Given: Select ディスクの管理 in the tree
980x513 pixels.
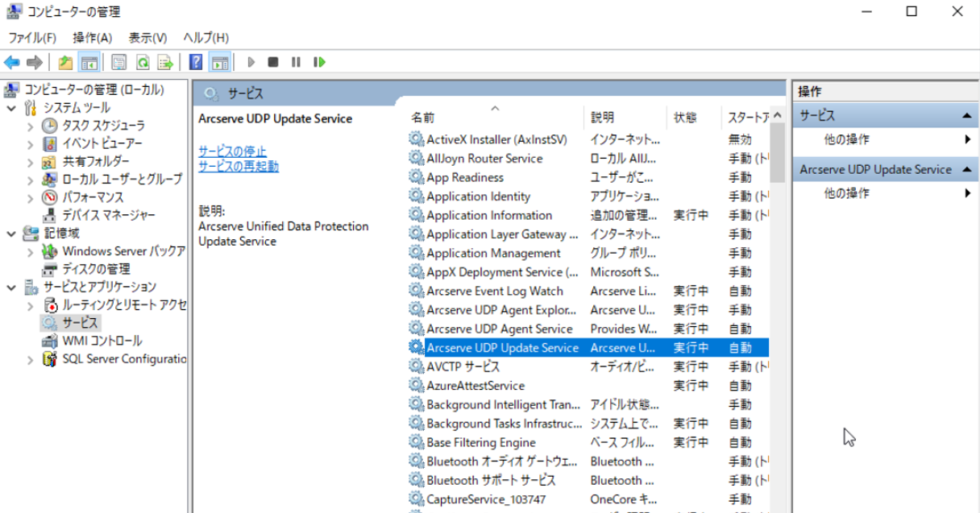Looking at the screenshot, I should 96,269.
